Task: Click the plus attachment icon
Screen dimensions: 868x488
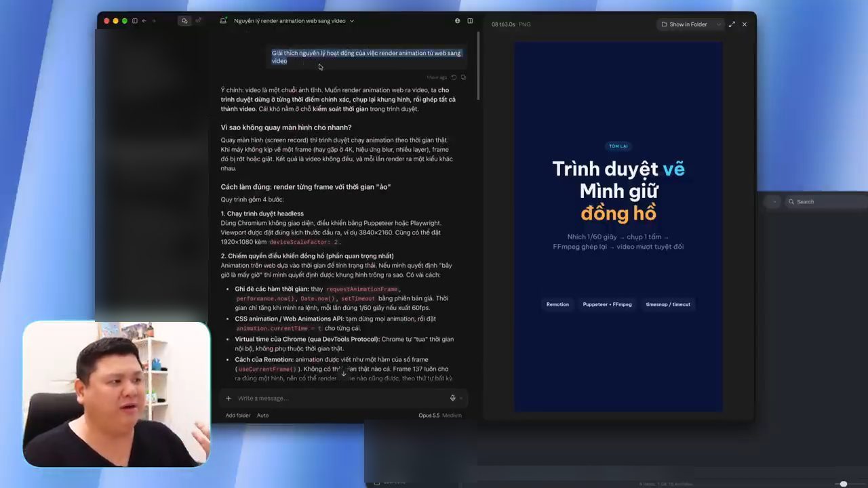Action: pyautogui.click(x=229, y=399)
